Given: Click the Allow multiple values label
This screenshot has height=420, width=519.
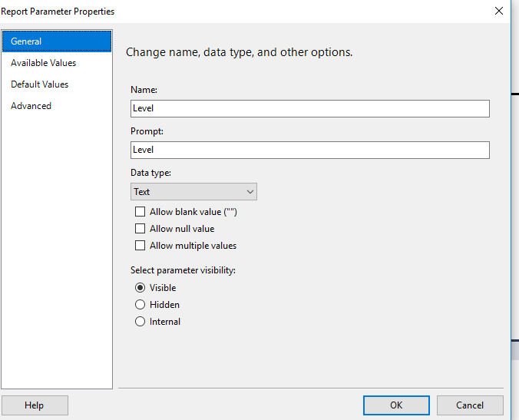Looking at the screenshot, I should (193, 246).
